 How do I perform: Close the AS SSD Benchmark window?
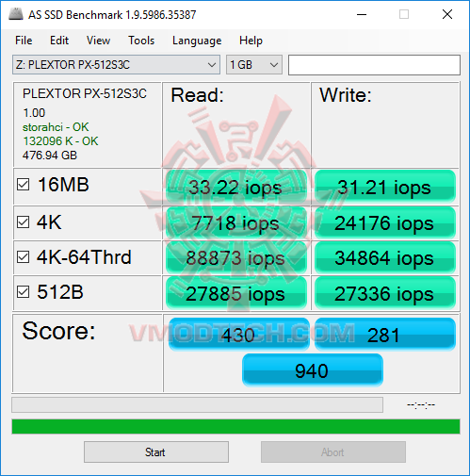point(447,14)
